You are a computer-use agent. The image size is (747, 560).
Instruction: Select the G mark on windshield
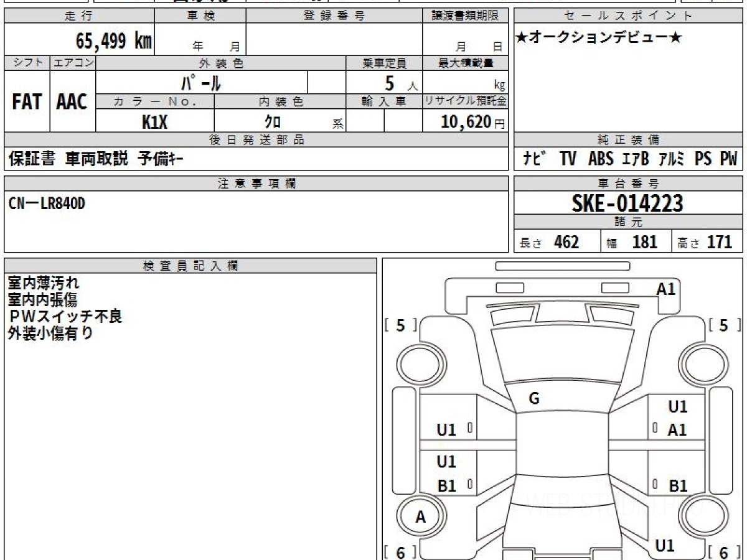pyautogui.click(x=534, y=399)
